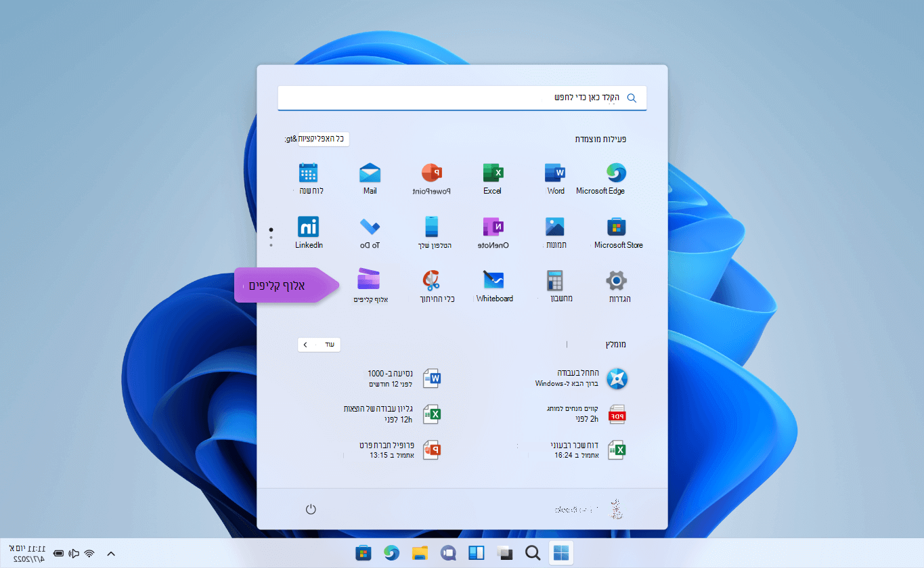This screenshot has height=568, width=924.
Task: Open the Calendar app (לוח שנה)
Action: tap(309, 173)
